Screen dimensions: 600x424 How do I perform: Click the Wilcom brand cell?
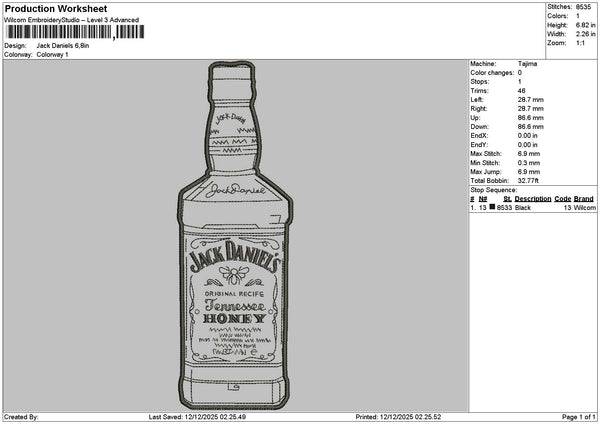coord(585,208)
